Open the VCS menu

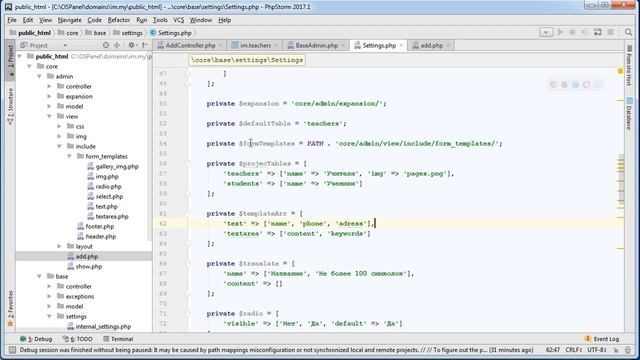(x=179, y=20)
